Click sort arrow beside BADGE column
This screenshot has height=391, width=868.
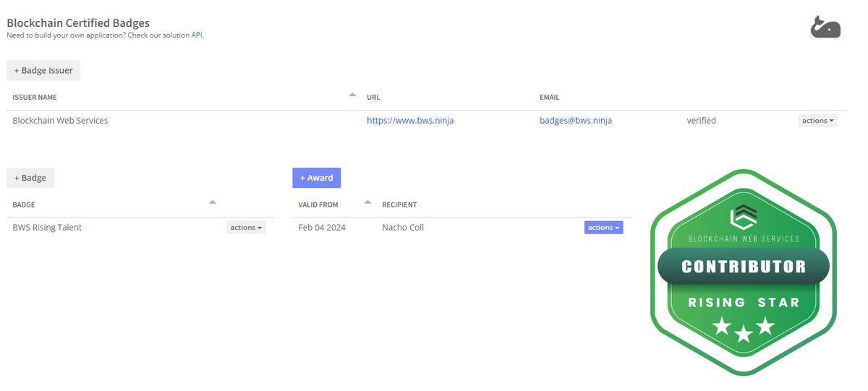pos(212,202)
